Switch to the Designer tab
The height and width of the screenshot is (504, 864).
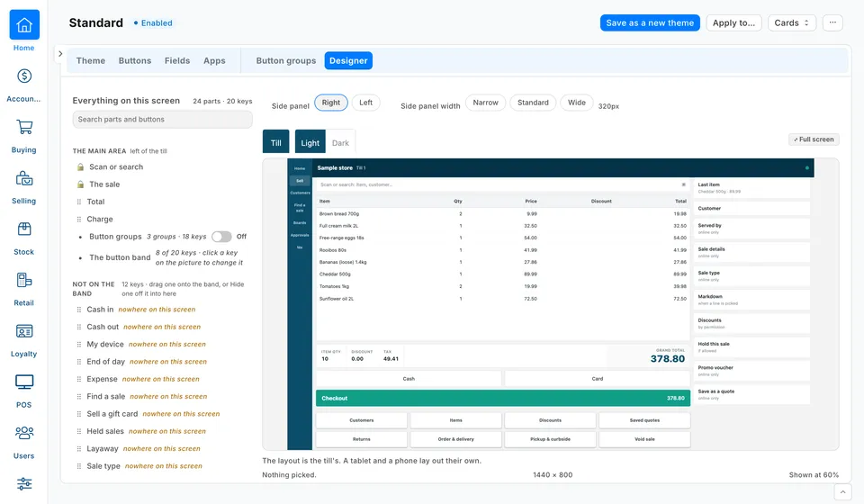pos(349,60)
